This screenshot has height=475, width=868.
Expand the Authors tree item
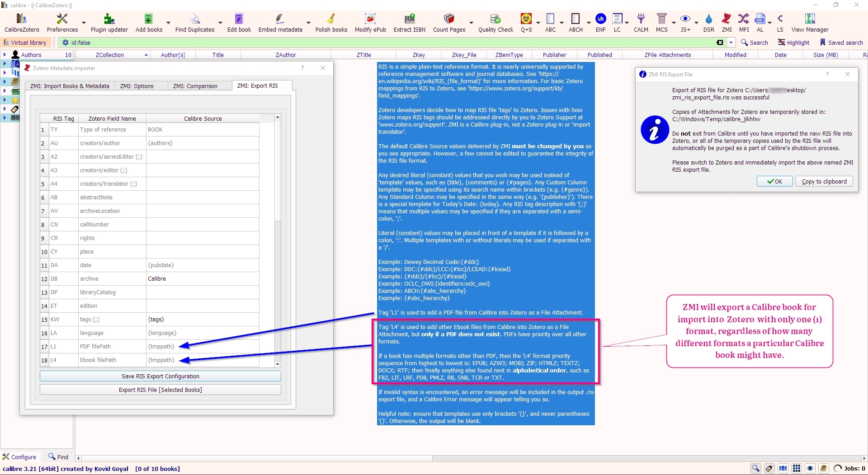point(5,55)
